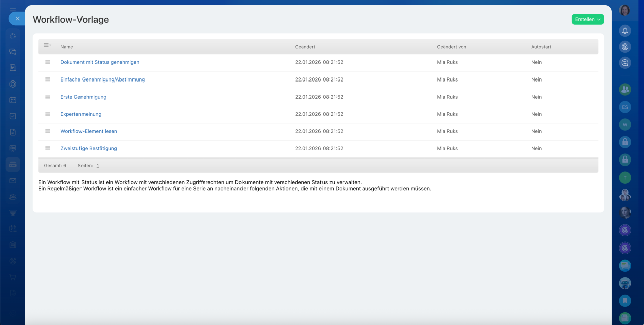Open the Erstellen dropdown button
The height and width of the screenshot is (325, 644).
click(588, 19)
